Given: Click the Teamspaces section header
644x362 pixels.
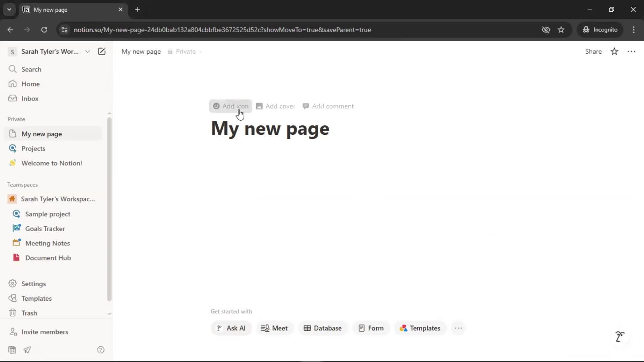Looking at the screenshot, I should click(x=22, y=185).
